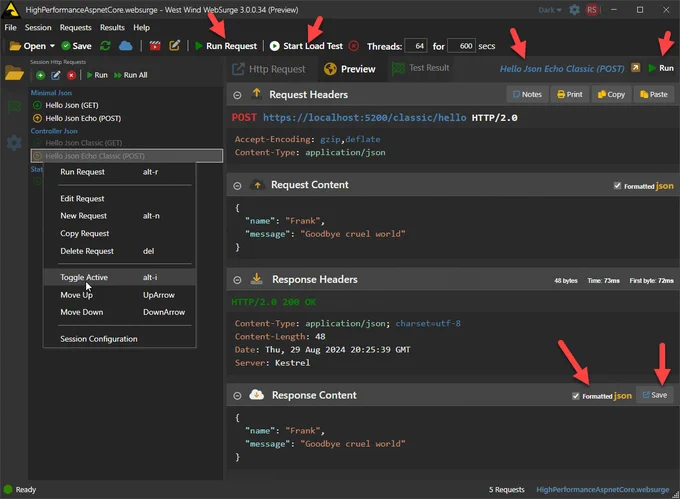Screen dimensions: 680x499
Task: Click the Notes button
Action: tap(527, 94)
